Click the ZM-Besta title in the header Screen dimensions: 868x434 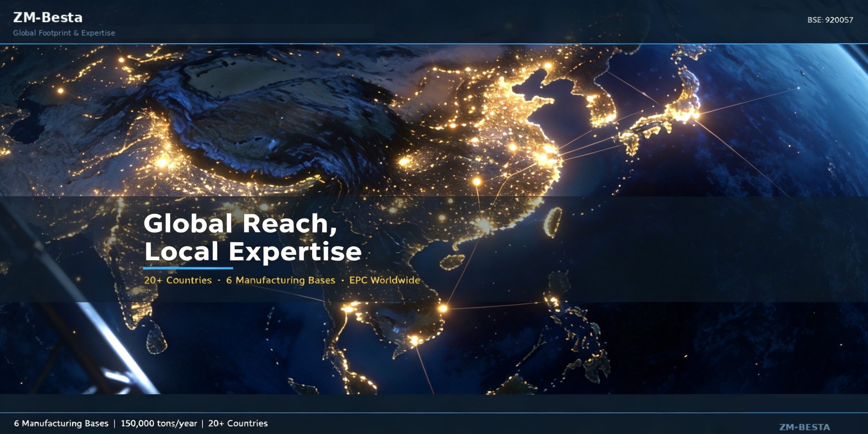(x=48, y=18)
